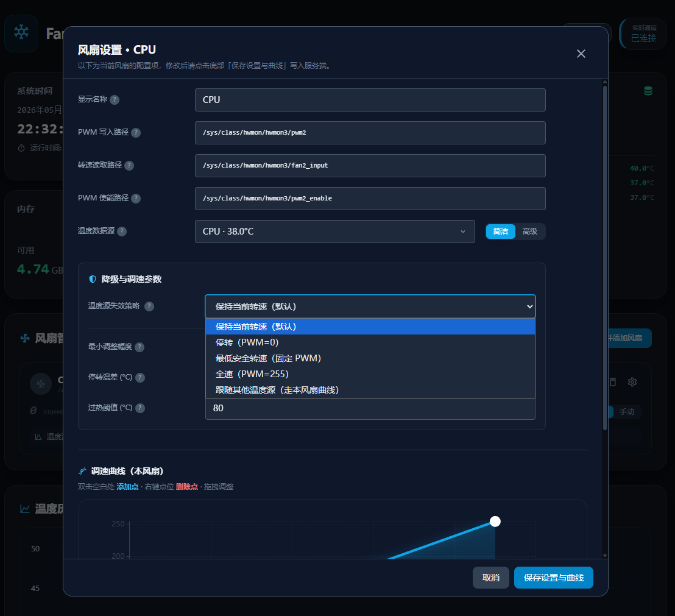The height and width of the screenshot is (616, 675).
Task: Click help icon next to 最小调整幅度
Action: coord(140,347)
